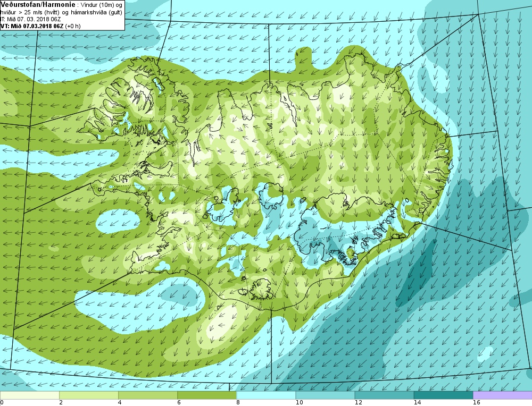Click the turquoise 10-12 legend swatch
Image resolution: width=532 pixels, height=406 pixels.
325,395
